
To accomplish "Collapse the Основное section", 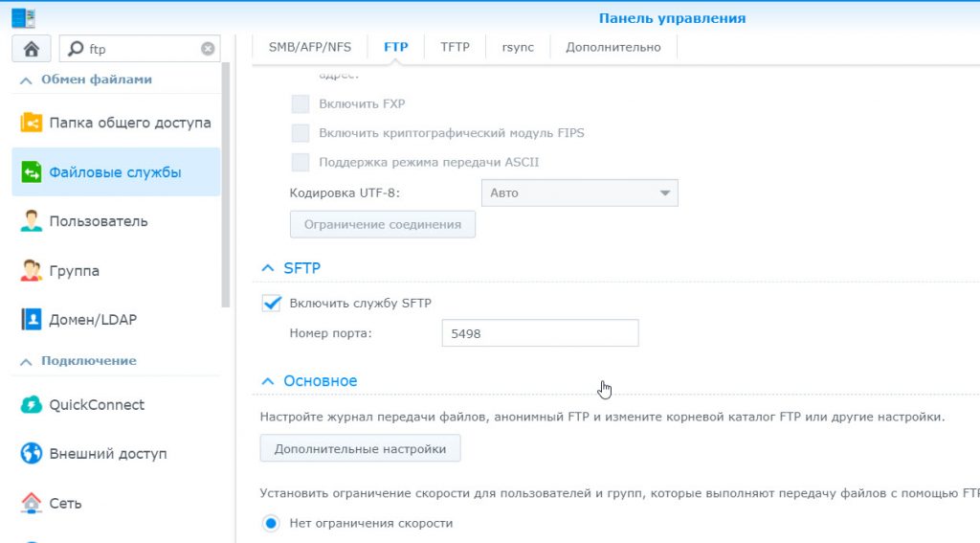I will (x=268, y=380).
